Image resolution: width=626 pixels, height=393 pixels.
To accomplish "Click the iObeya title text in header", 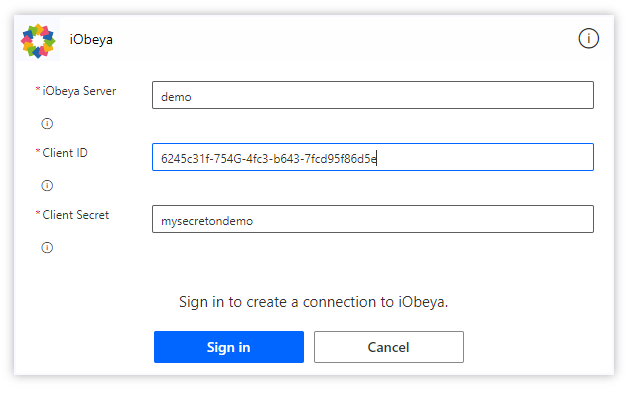I will tap(91, 40).
